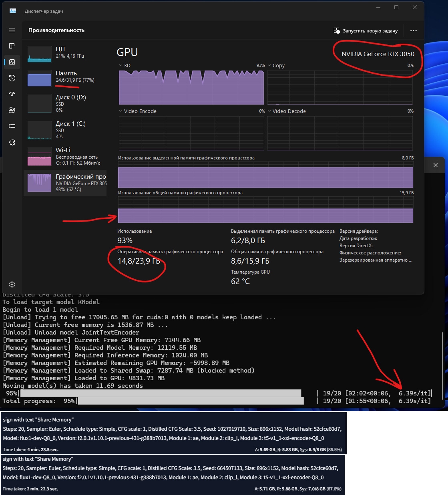448x500 pixels.
Task: Open the App history page icon
Action: [x=12, y=78]
